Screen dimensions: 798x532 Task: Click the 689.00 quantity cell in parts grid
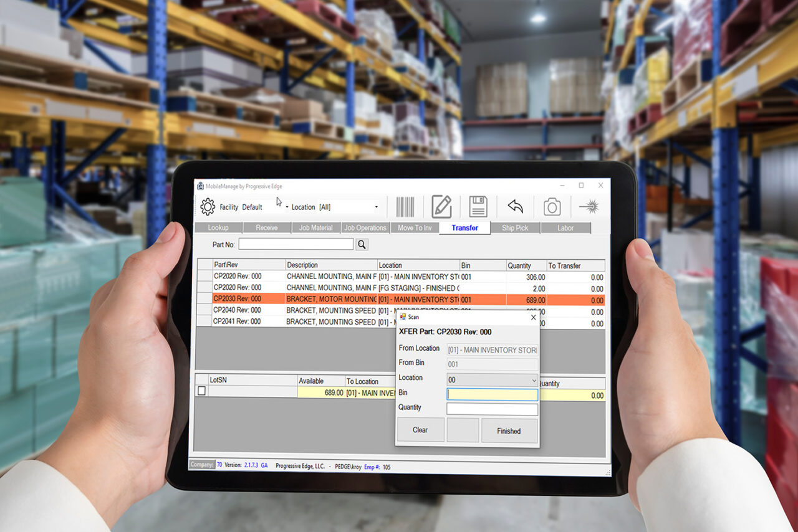[527, 300]
